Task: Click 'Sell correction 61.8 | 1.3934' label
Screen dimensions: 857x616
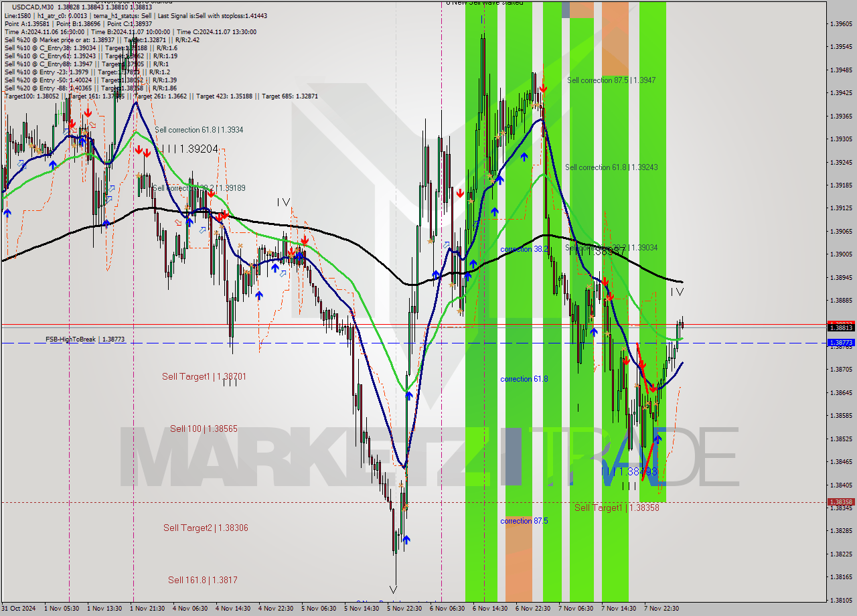Action: pyautogui.click(x=199, y=130)
